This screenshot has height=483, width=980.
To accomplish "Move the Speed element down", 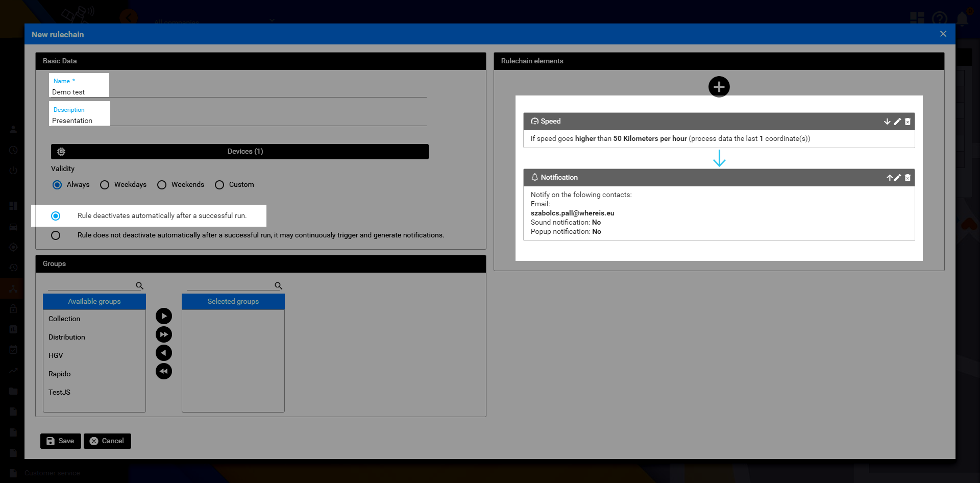I will point(887,122).
